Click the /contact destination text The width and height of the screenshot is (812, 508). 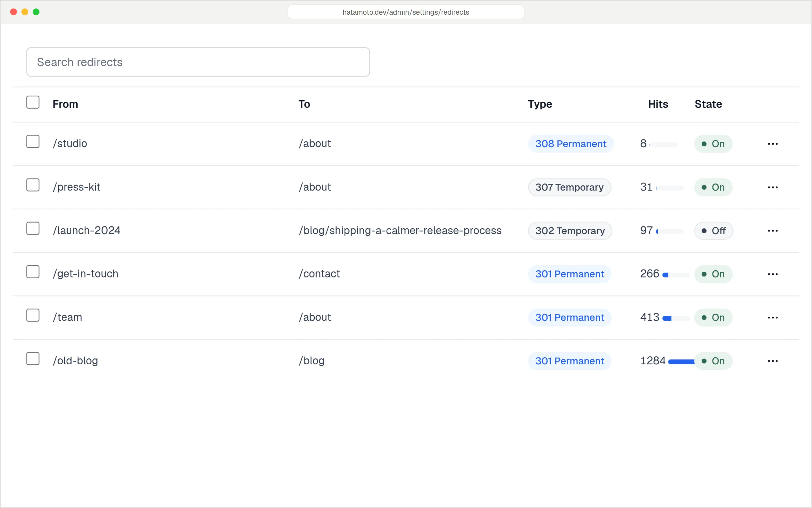[x=319, y=274]
